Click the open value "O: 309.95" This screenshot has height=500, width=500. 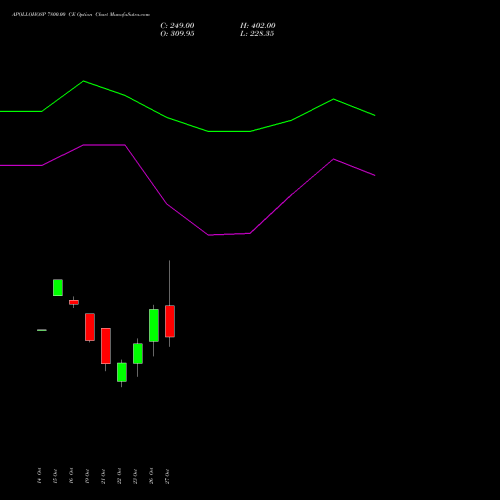[177, 34]
